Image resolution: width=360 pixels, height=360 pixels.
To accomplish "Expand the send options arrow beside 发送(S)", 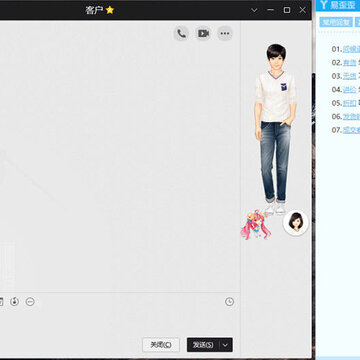I will click(226, 345).
